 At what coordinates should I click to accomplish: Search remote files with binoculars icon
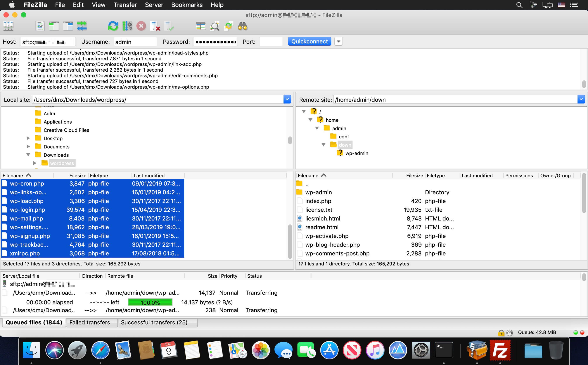click(242, 26)
